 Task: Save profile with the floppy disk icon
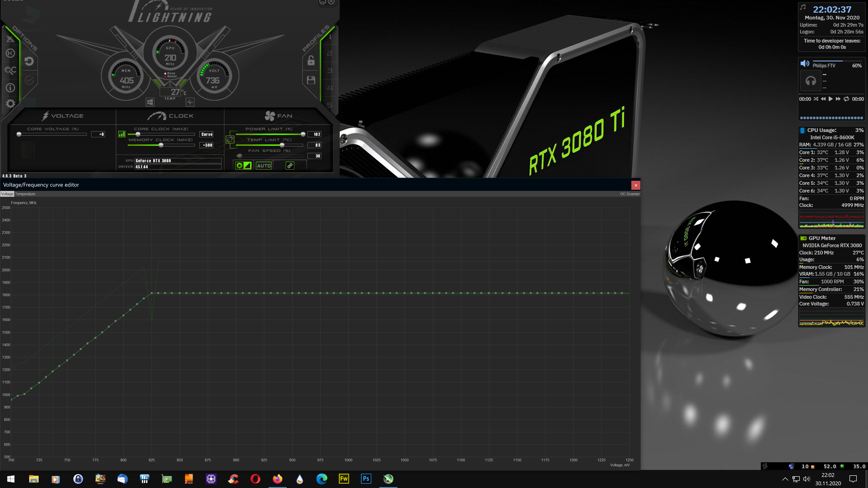pos(311,80)
